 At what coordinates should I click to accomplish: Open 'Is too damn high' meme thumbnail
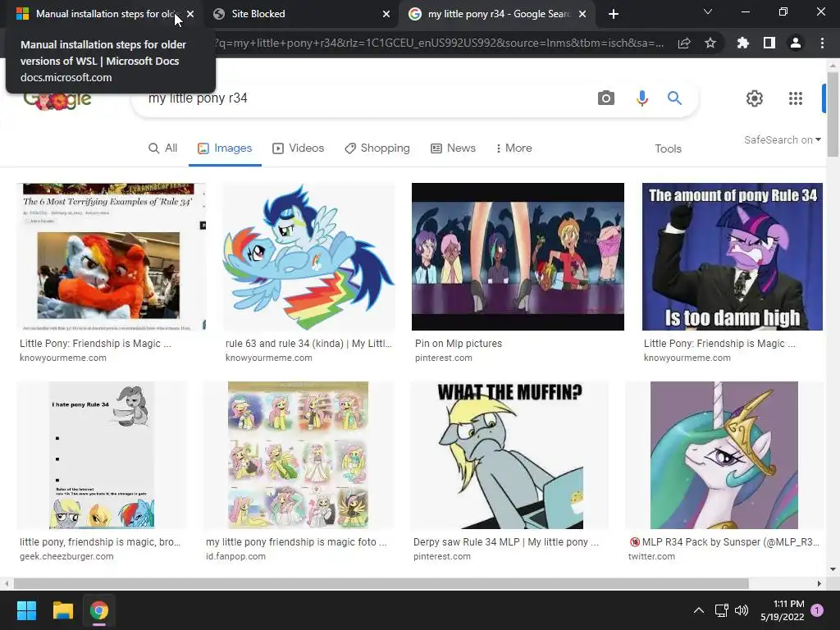(733, 257)
